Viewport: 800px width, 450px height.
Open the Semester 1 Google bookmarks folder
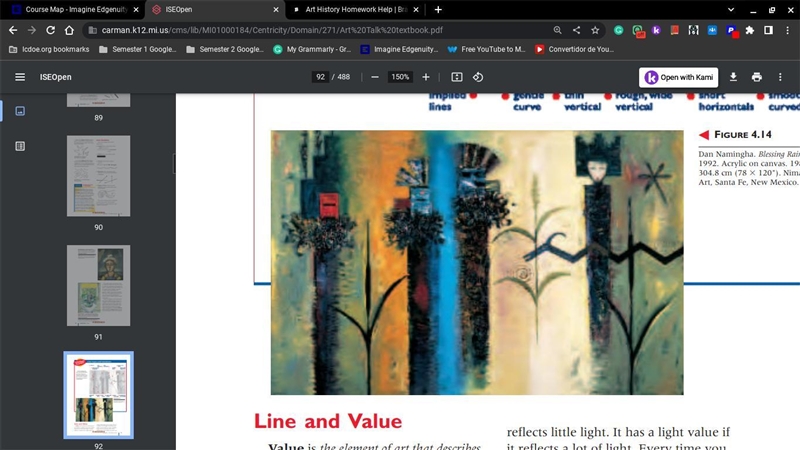[138, 49]
